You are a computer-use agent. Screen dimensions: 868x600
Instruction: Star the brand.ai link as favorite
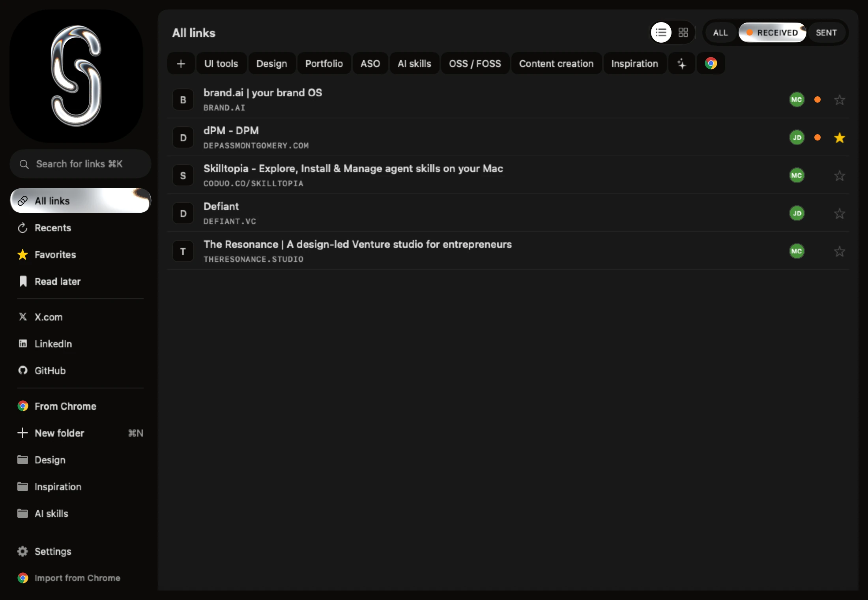point(840,99)
